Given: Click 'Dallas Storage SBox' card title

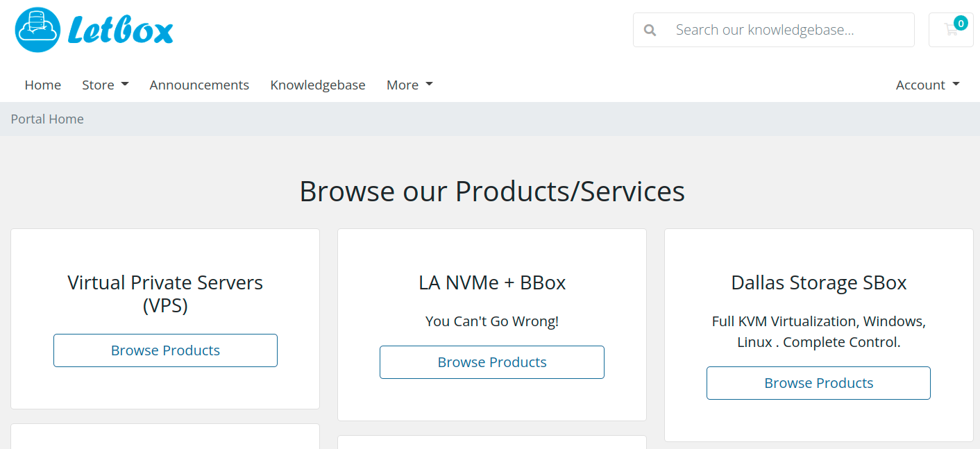Looking at the screenshot, I should click(819, 282).
